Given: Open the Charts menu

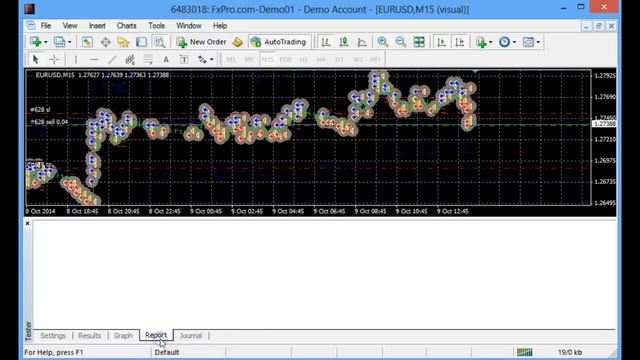Looking at the screenshot, I should tap(127, 26).
